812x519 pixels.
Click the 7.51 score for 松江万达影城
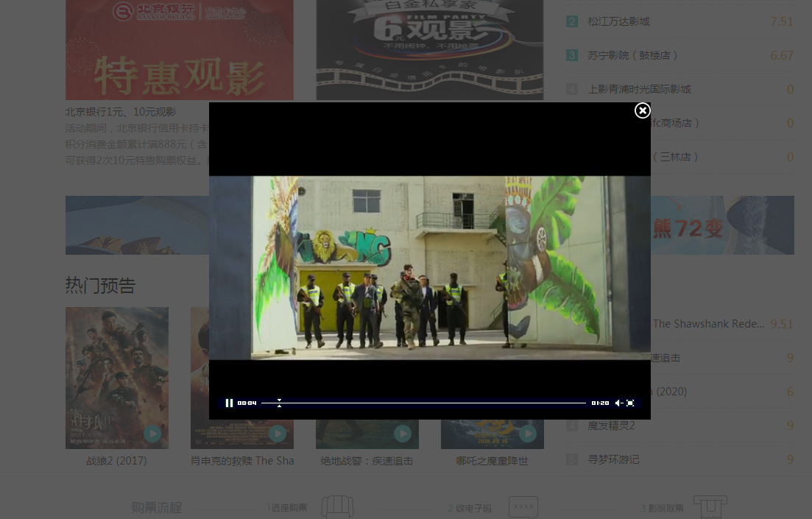781,21
